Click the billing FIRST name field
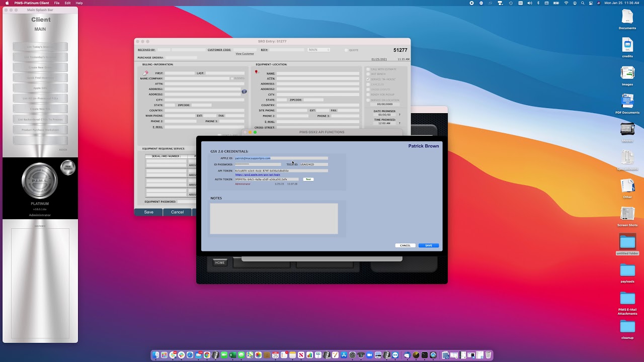Screen dimensions: 644x362 179,73
